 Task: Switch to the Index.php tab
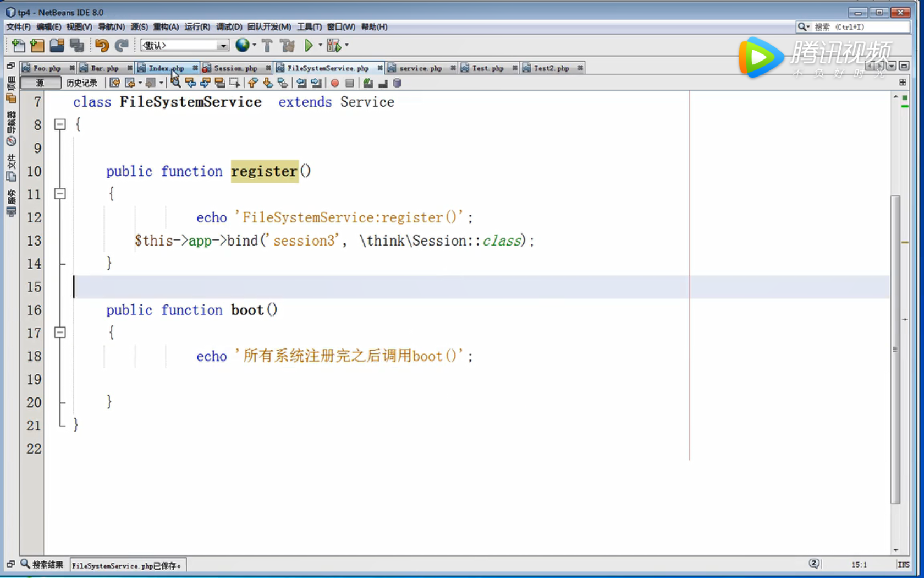coord(166,68)
